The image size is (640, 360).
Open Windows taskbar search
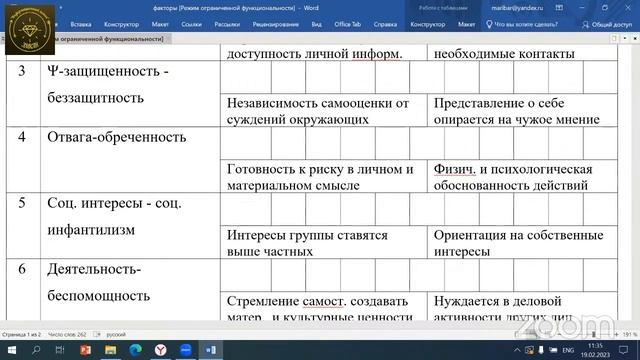(x=36, y=350)
